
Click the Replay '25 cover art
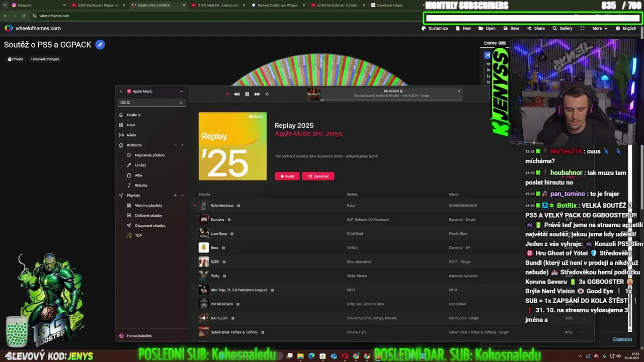coord(232,146)
